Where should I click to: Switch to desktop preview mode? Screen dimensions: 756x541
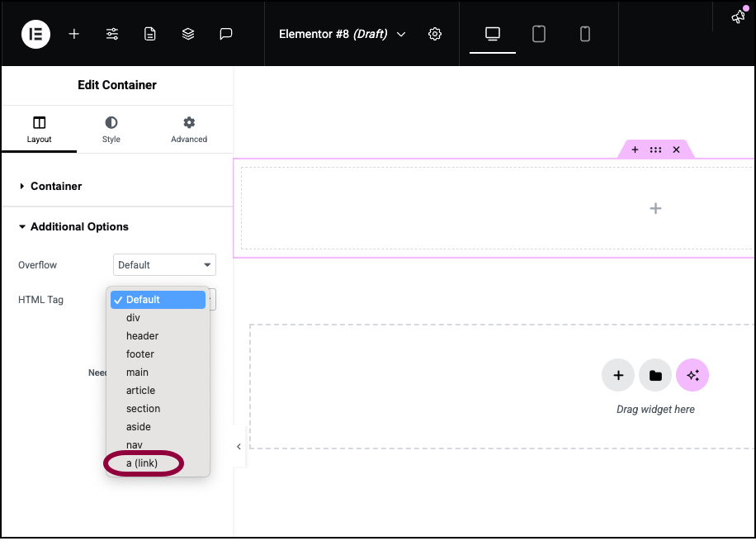click(492, 34)
